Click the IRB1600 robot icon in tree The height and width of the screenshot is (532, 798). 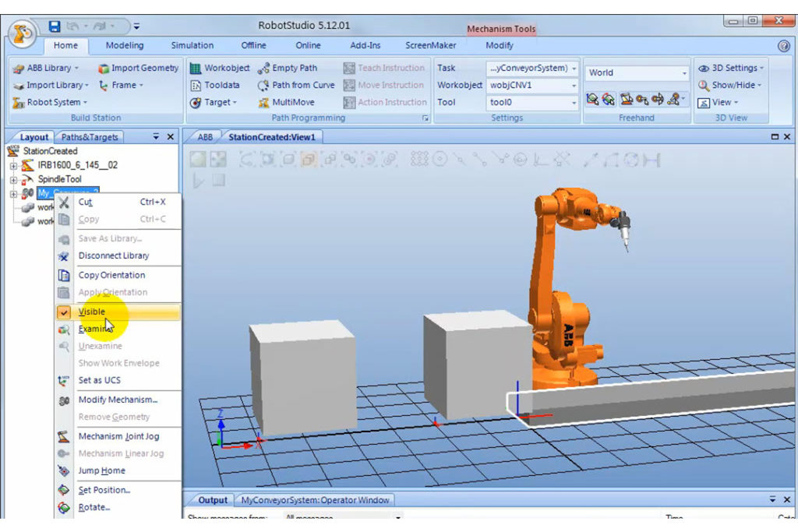(x=28, y=165)
